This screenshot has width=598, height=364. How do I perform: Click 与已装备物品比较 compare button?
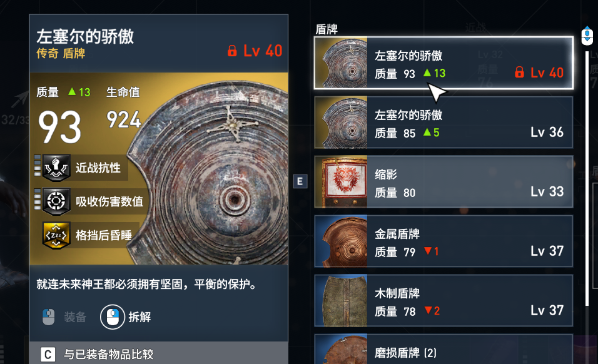pyautogui.click(x=109, y=354)
